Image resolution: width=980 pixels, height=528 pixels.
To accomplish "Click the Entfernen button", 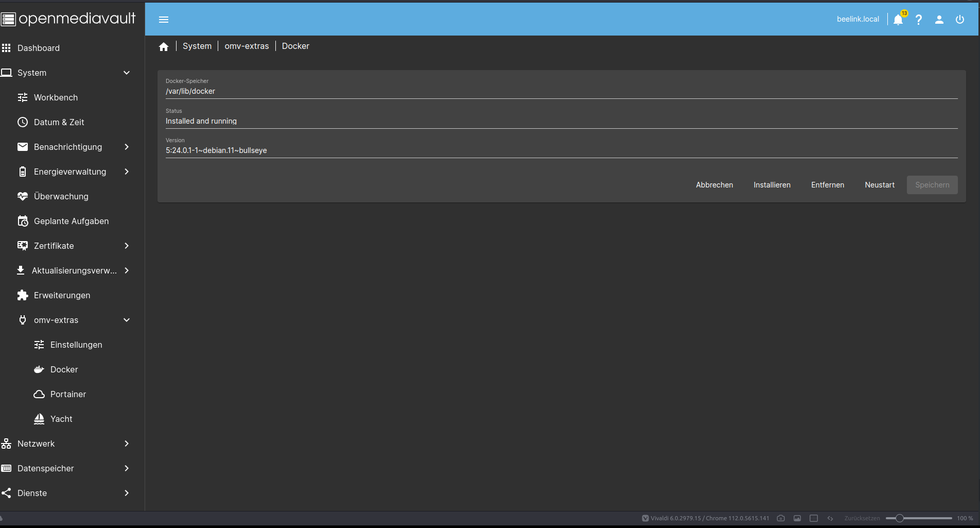I will tap(828, 185).
